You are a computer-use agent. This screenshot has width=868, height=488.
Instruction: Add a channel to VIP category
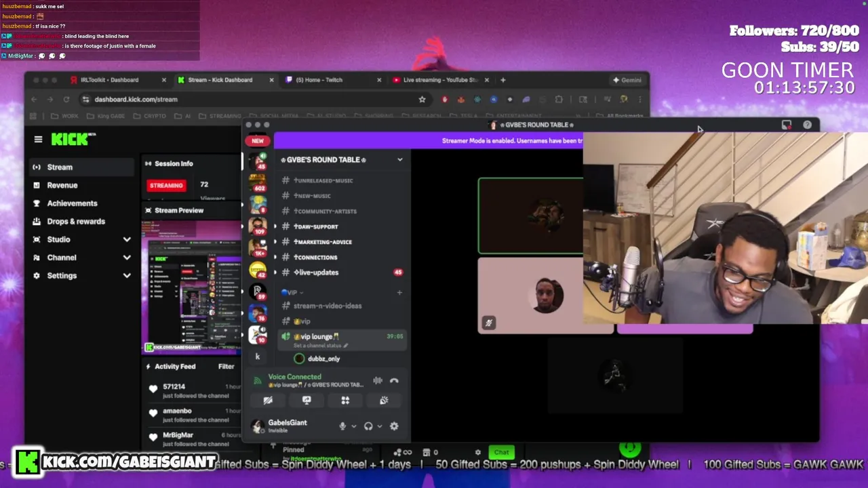[x=399, y=292]
